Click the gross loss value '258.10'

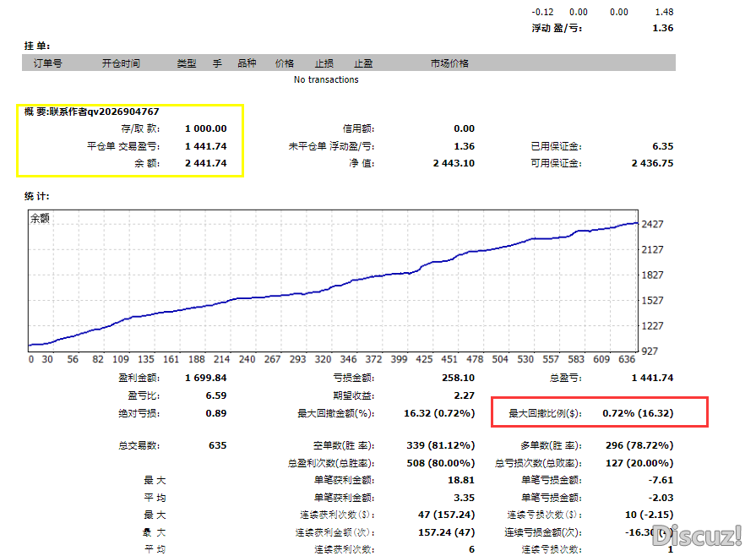tap(458, 378)
